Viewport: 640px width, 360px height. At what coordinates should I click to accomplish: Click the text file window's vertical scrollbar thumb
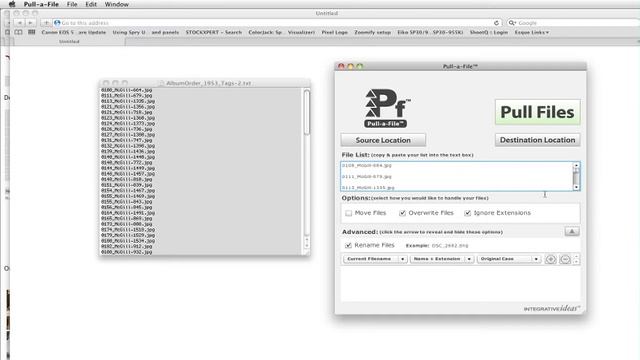[x=307, y=112]
